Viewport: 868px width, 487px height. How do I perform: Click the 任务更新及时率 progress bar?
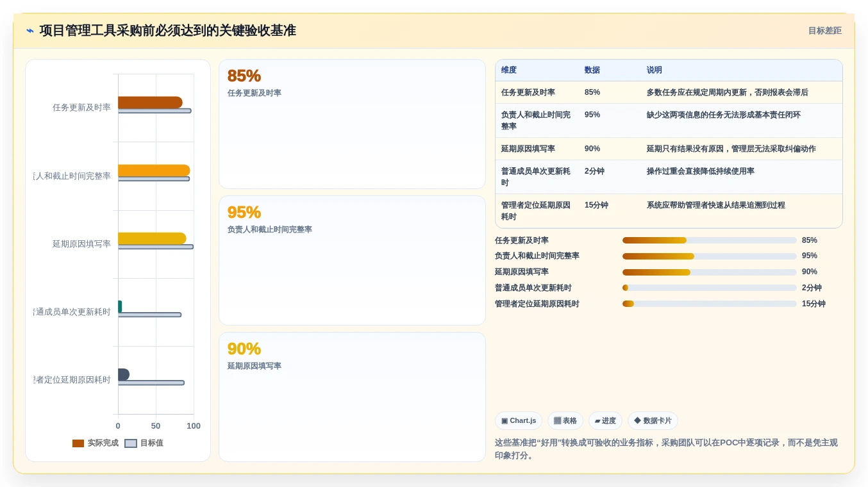(x=709, y=240)
